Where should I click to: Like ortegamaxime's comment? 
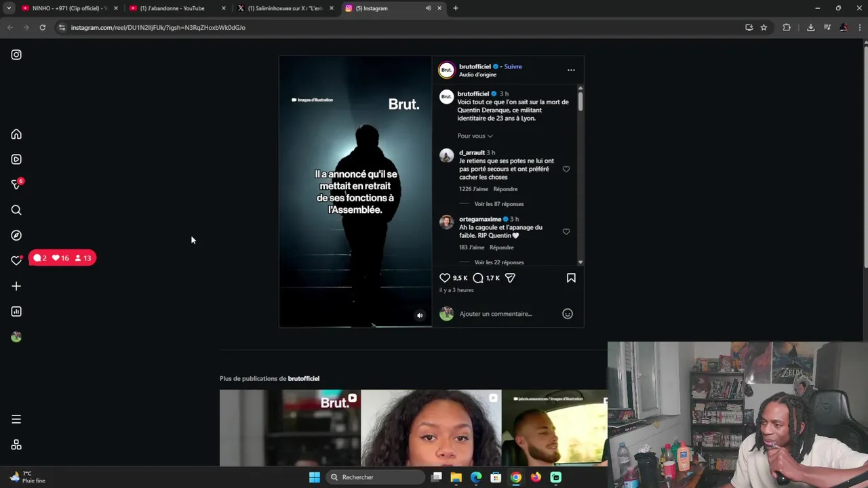tap(566, 231)
